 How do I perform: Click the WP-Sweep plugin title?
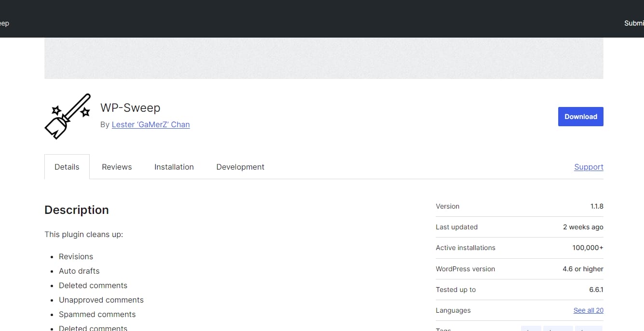pos(130,107)
